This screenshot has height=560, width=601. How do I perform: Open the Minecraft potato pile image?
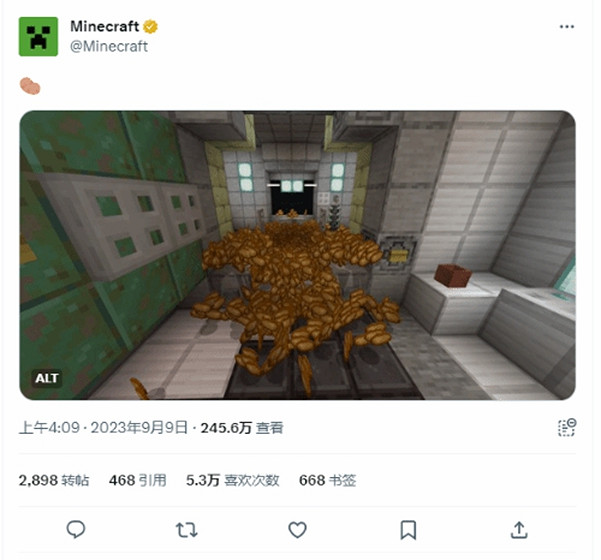pyautogui.click(x=297, y=255)
